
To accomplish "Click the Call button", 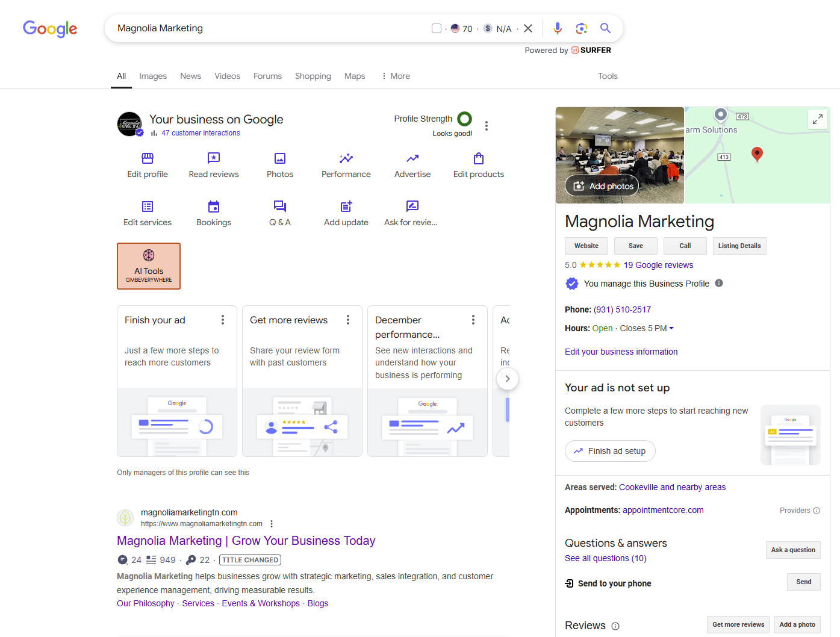I will tap(685, 246).
